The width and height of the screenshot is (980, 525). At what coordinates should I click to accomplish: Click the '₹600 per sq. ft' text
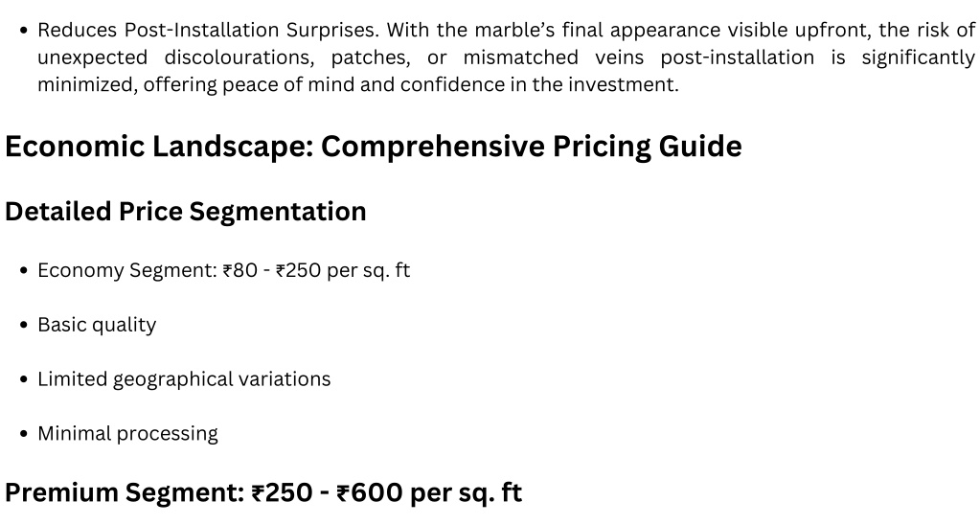click(x=429, y=491)
